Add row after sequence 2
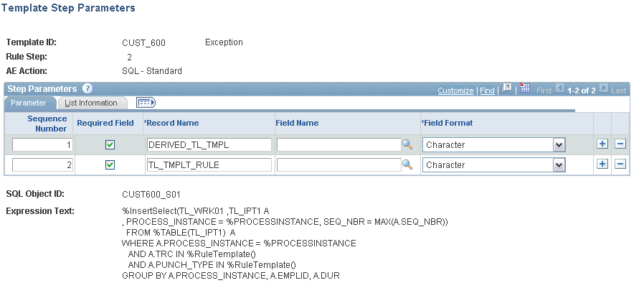The width and height of the screenshot is (644, 283). pos(602,164)
